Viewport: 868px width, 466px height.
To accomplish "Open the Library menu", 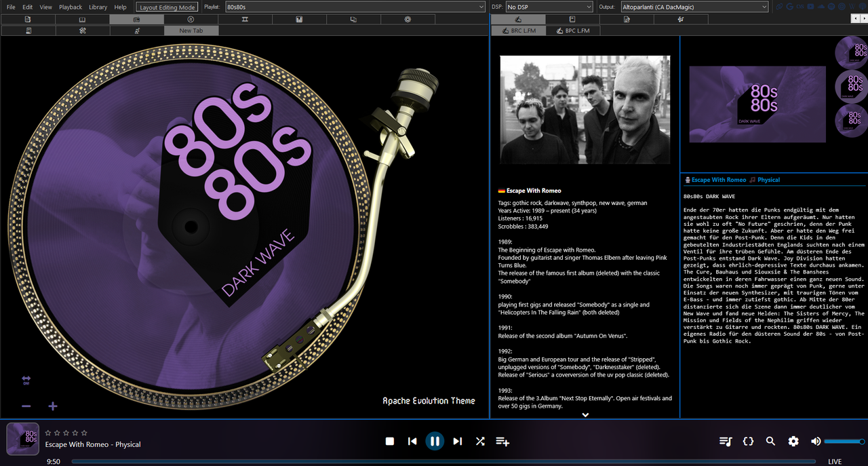I will click(x=98, y=7).
